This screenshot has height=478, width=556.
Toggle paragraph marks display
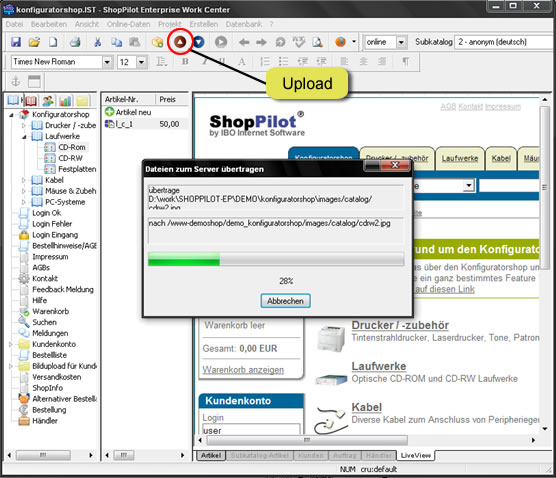[405, 62]
